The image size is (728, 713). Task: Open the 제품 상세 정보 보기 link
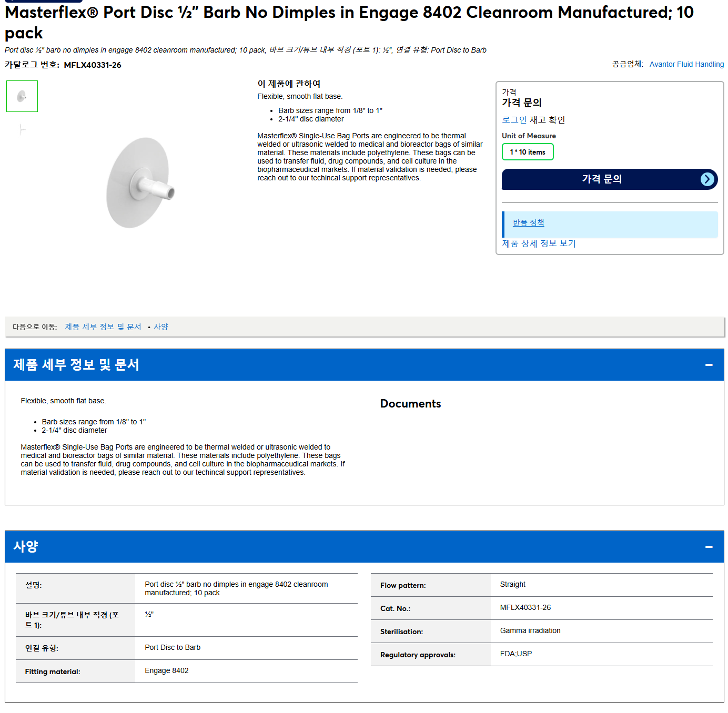pyautogui.click(x=539, y=243)
